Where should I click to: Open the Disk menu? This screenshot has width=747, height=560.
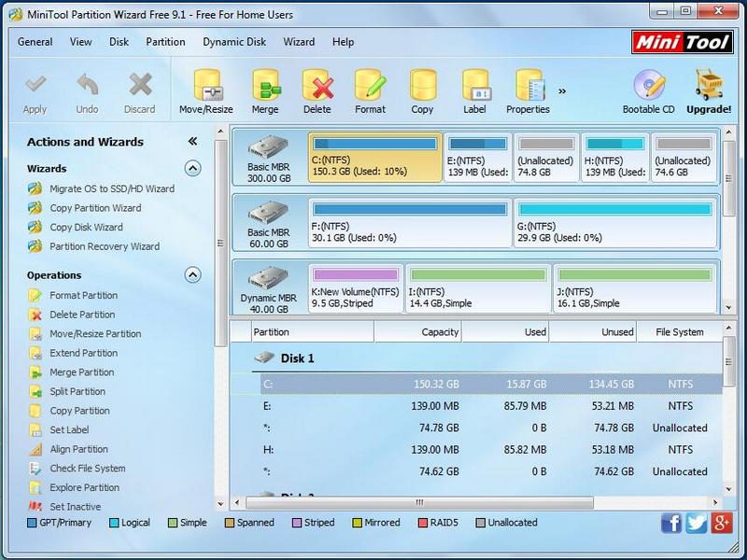(120, 42)
